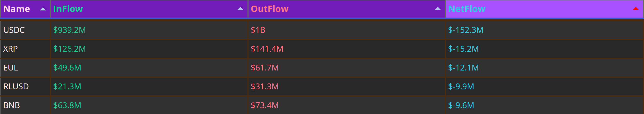The image size is (644, 114).
Task: Click USDC inflow value $939.2M
Action: (x=69, y=30)
